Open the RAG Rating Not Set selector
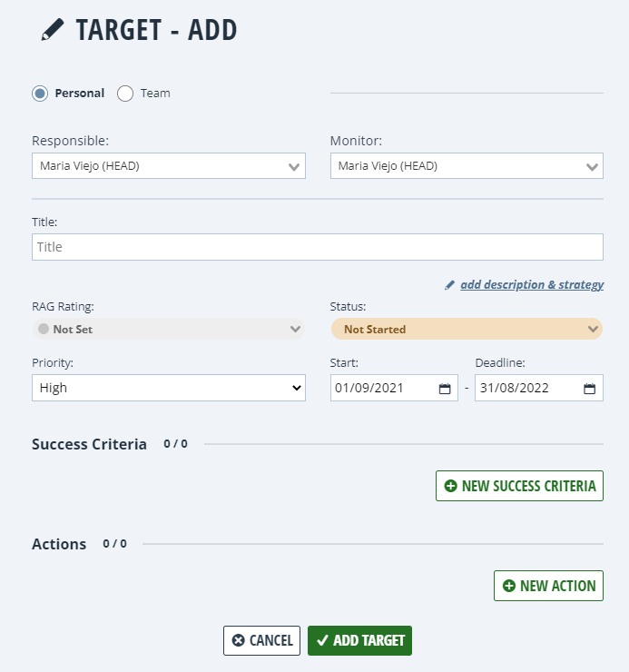 click(169, 329)
